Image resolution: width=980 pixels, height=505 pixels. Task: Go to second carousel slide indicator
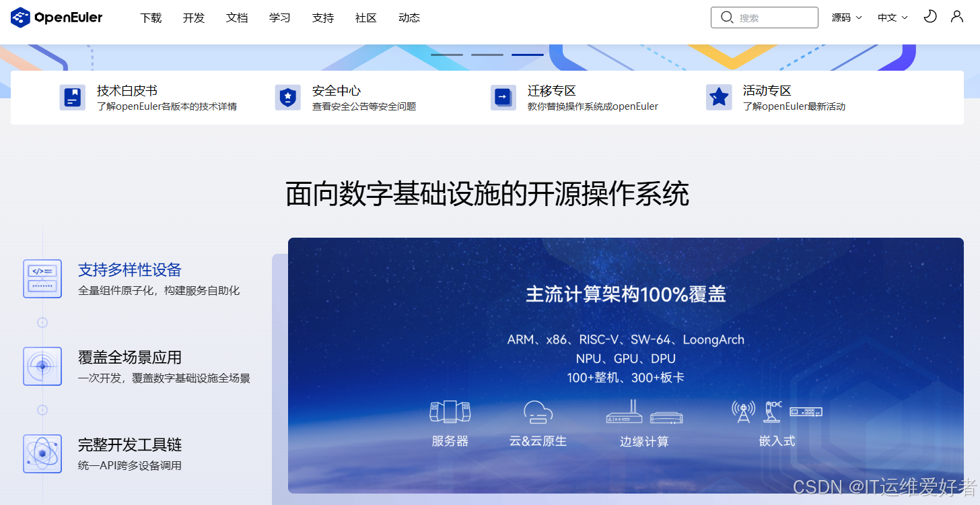[487, 55]
